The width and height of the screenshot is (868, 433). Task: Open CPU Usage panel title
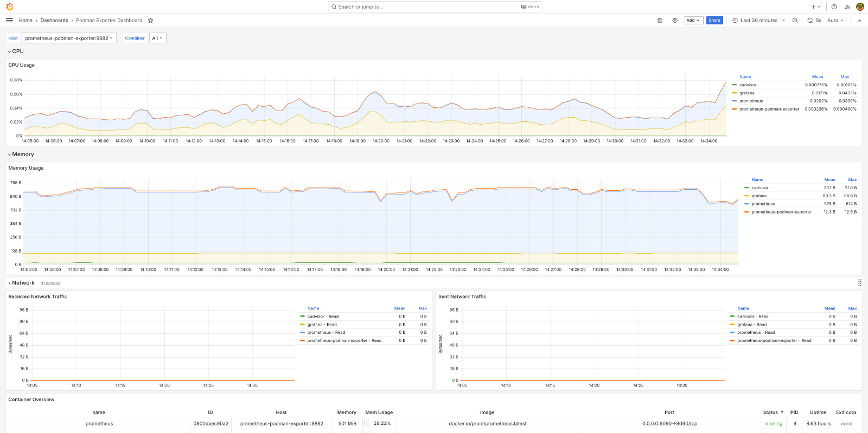(x=21, y=65)
